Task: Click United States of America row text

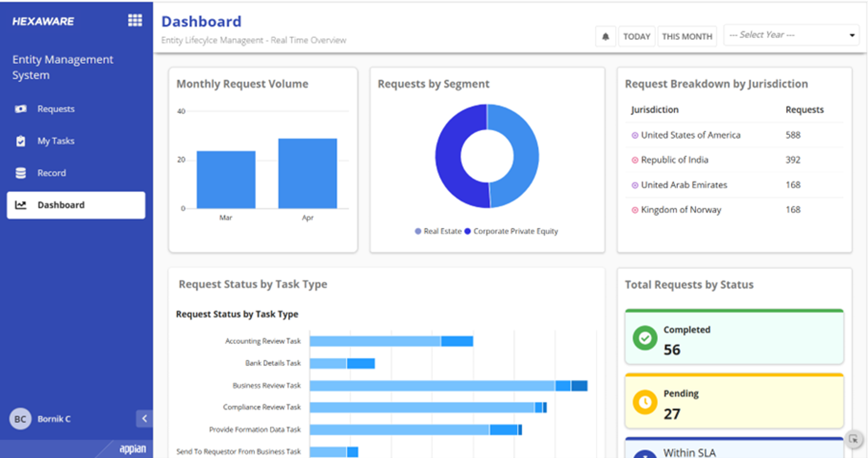Action: [691, 135]
